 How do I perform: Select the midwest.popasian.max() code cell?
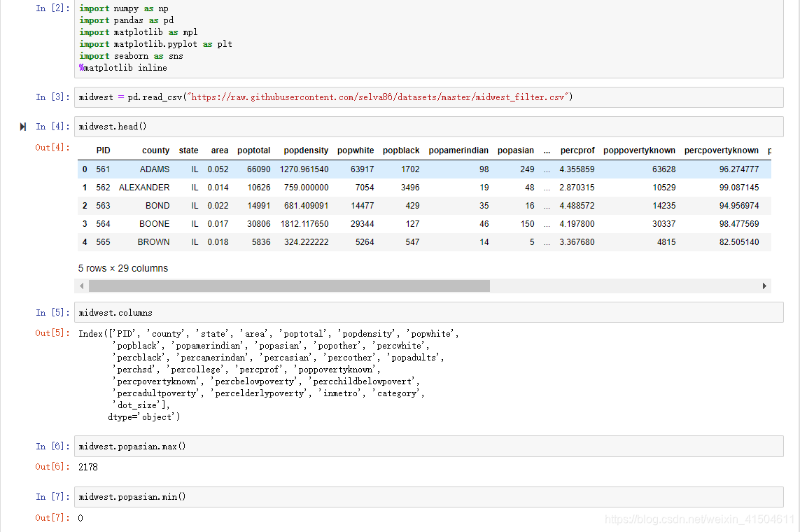[x=428, y=447]
